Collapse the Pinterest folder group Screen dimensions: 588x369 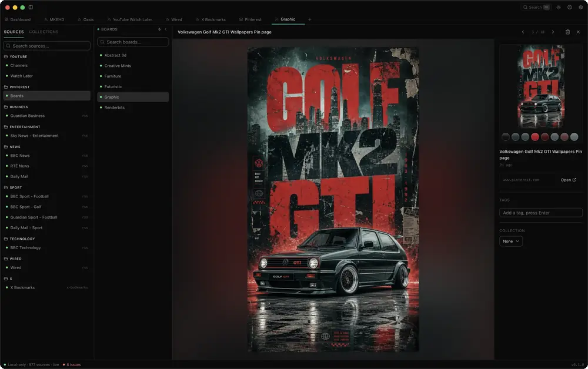point(17,87)
